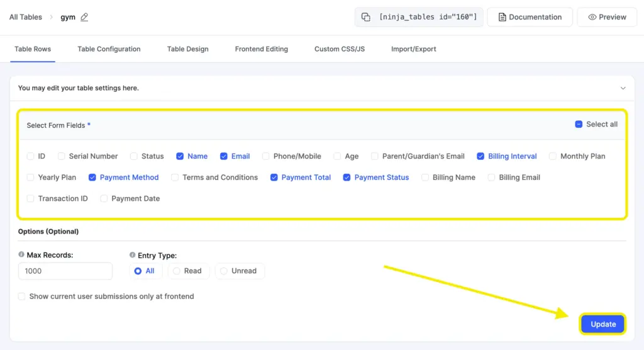Enable the Phone/Mobile checkbox

266,156
